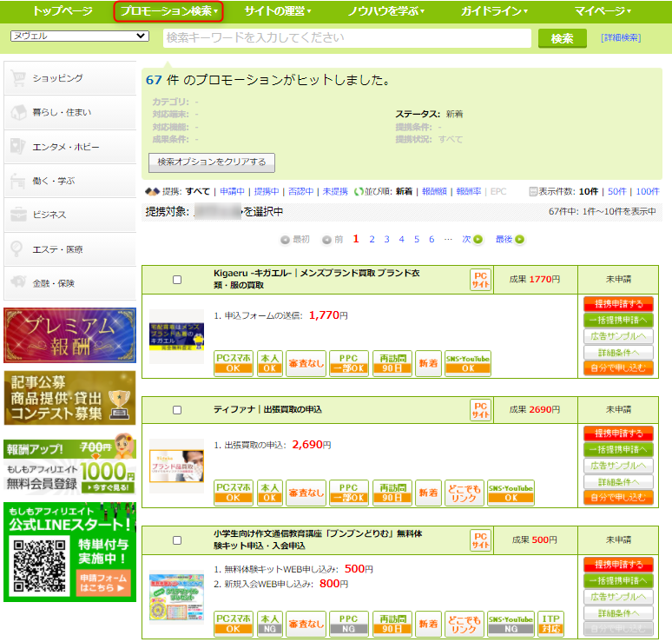Click 広告サンプルへ for Kigaeru
Screen dimensions: 672x642
pyautogui.click(x=618, y=337)
